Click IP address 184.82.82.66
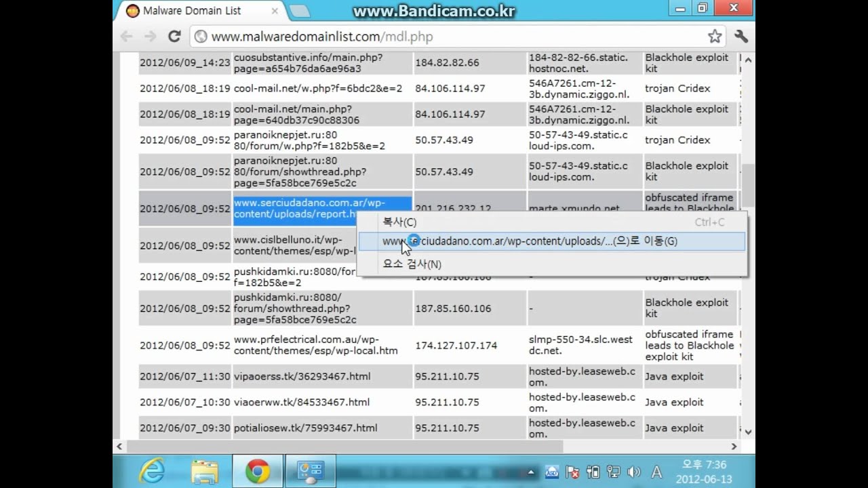The height and width of the screenshot is (488, 868). tap(447, 62)
